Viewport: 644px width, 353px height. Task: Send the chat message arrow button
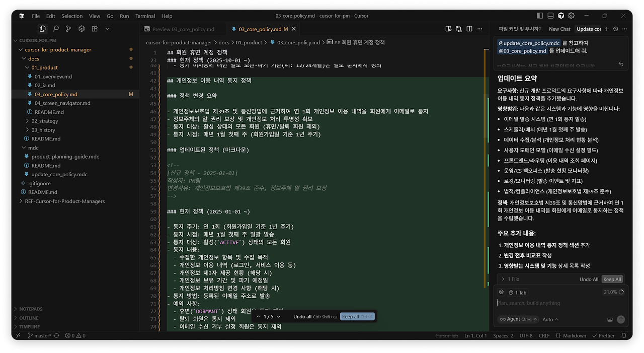tap(621, 319)
